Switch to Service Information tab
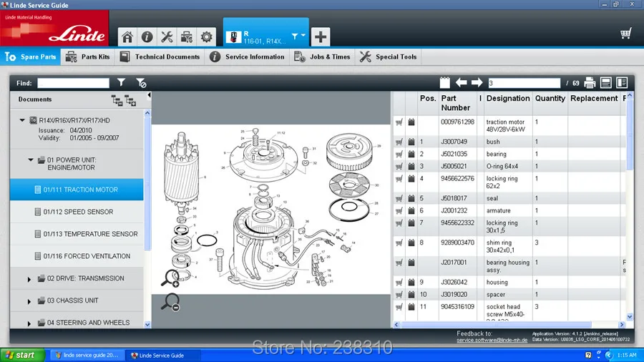Image resolution: width=644 pixels, height=362 pixels. (247, 57)
